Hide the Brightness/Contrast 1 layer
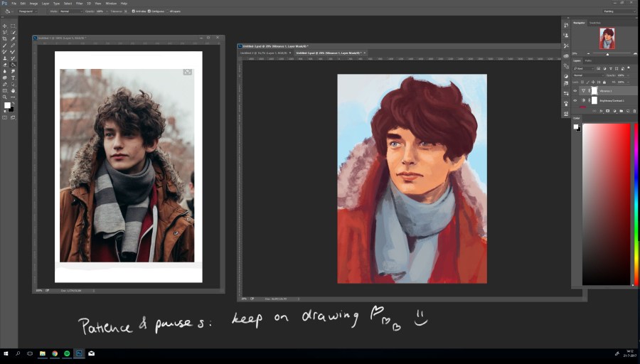The image size is (640, 364). click(x=575, y=101)
